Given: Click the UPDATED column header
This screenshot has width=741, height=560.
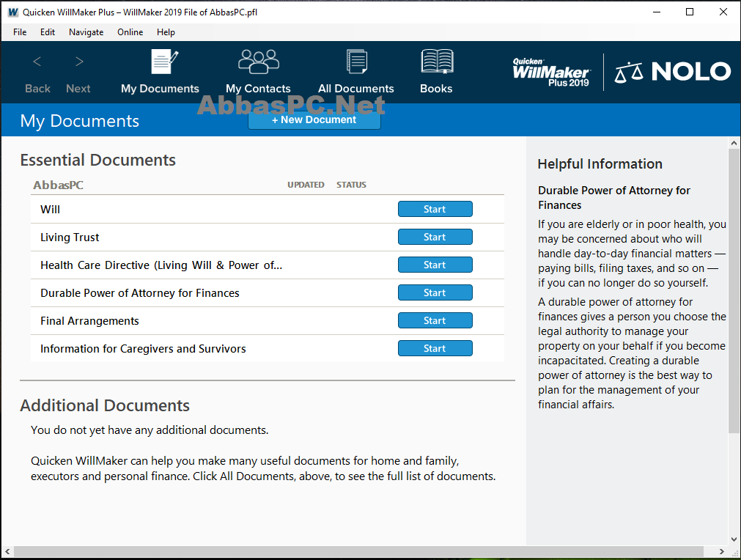Looking at the screenshot, I should point(306,185).
